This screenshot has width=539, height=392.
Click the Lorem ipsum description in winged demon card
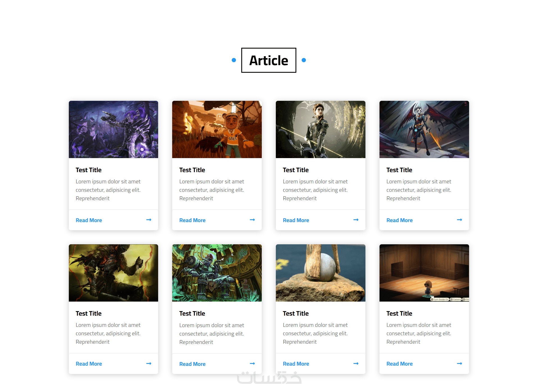[x=419, y=190]
